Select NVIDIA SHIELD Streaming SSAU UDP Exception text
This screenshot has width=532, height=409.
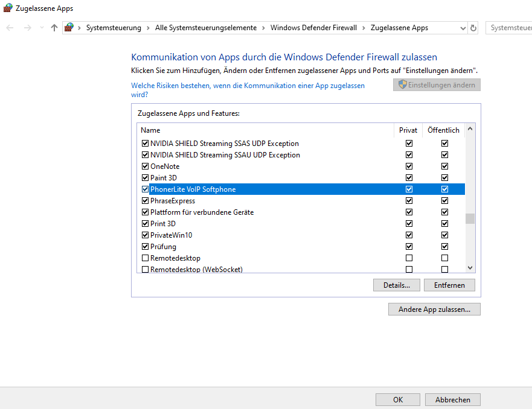point(225,155)
